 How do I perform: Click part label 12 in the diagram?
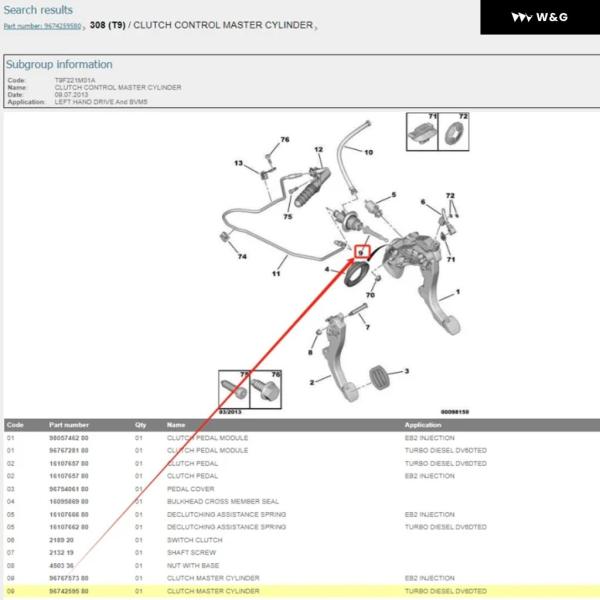[x=318, y=149]
